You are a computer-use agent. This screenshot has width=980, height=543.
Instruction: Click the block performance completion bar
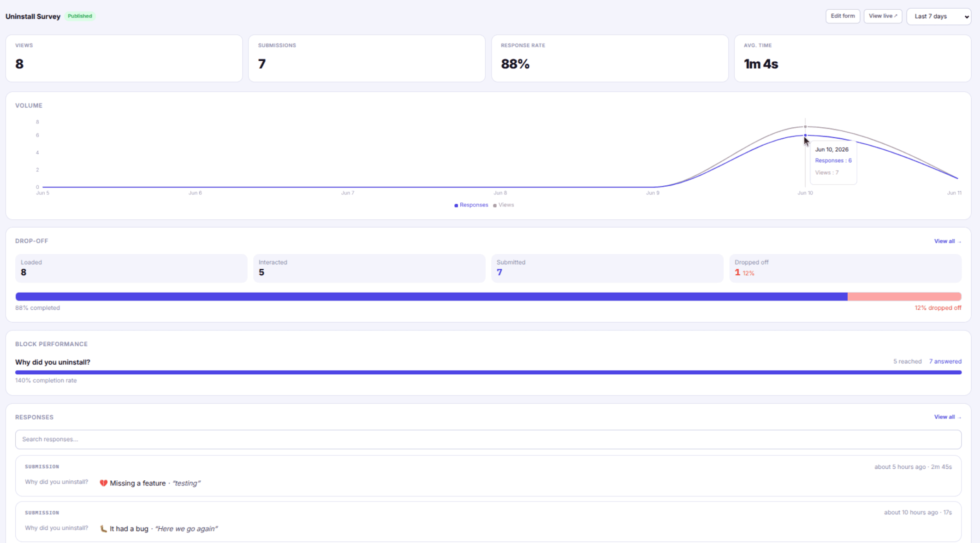coord(488,372)
